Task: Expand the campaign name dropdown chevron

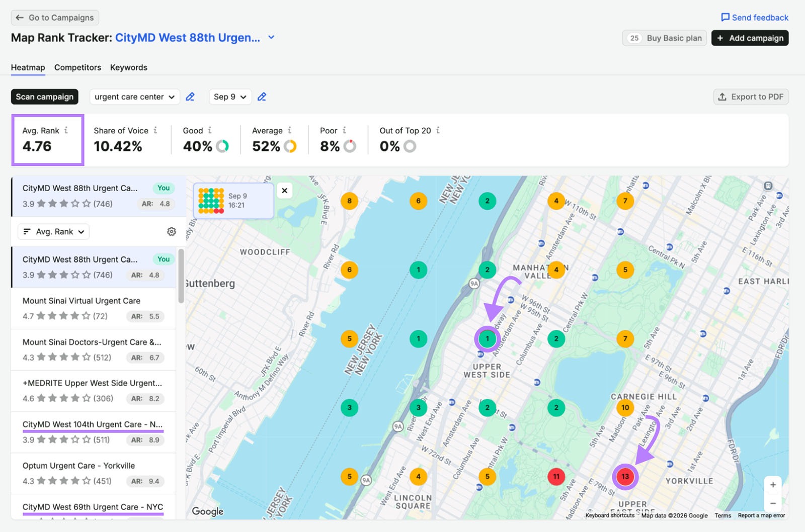Action: 271,37
